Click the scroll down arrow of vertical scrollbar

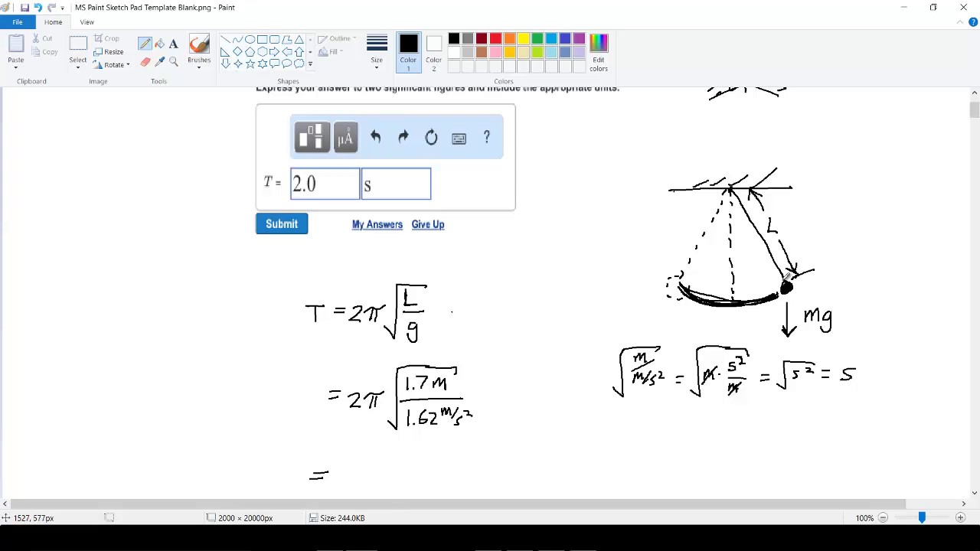(x=974, y=492)
